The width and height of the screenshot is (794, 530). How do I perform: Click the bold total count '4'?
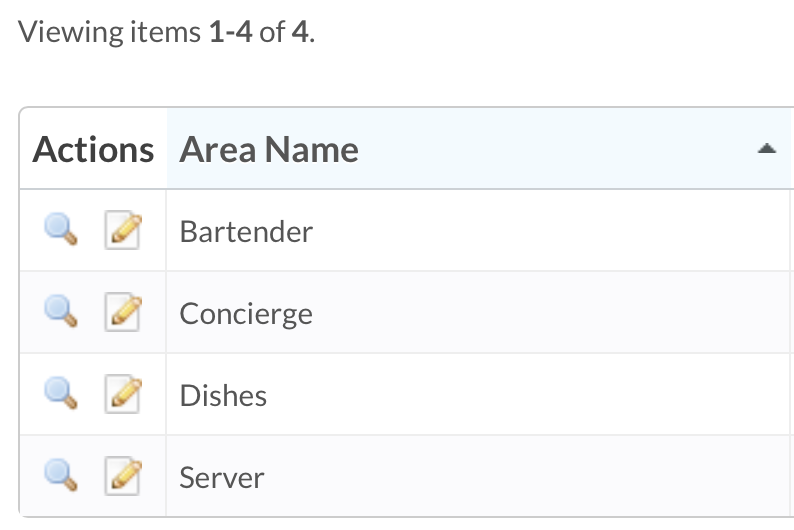300,32
